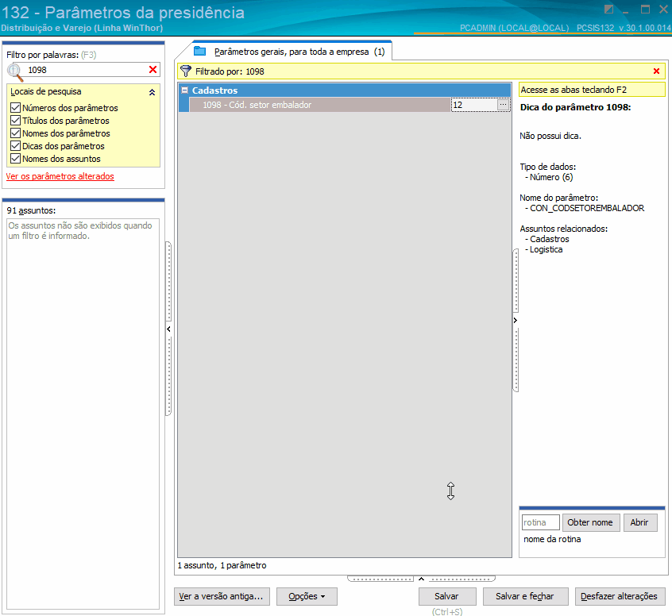Click the magnifier search icon
This screenshot has height=616, width=672.
(15, 71)
